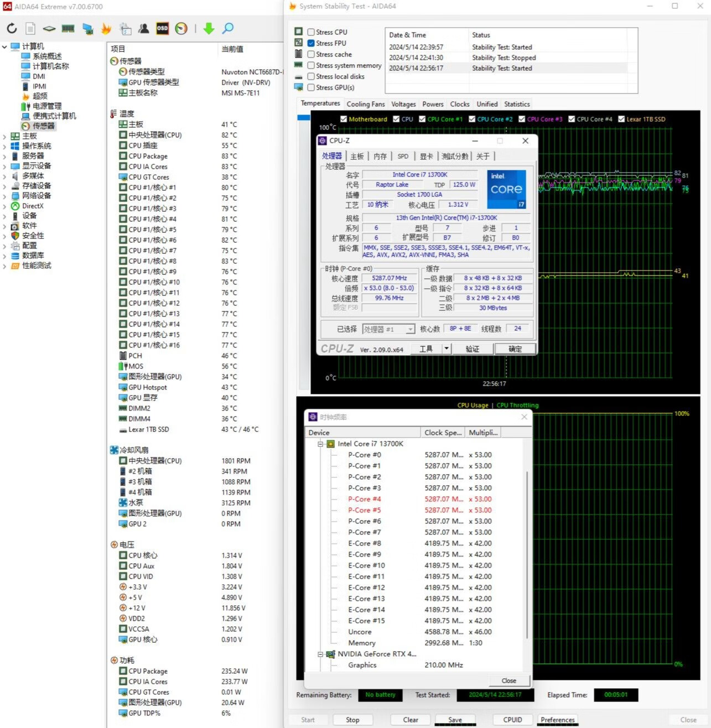The height and width of the screenshot is (728, 711).
Task: Uncheck the Stress FPU option
Action: [312, 43]
